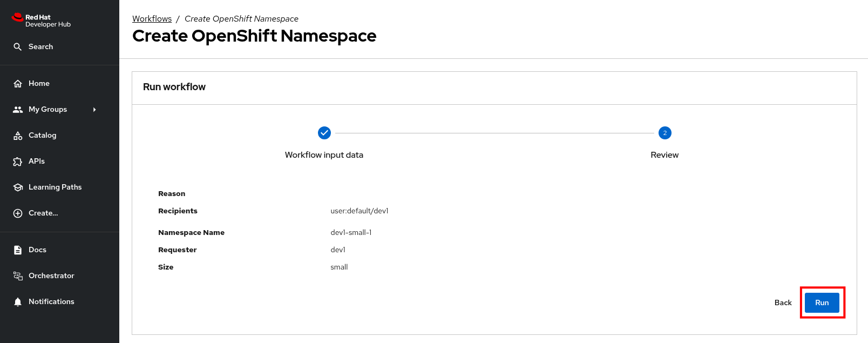Click the Create OpenShift Namespace breadcrumb text

coord(241,19)
